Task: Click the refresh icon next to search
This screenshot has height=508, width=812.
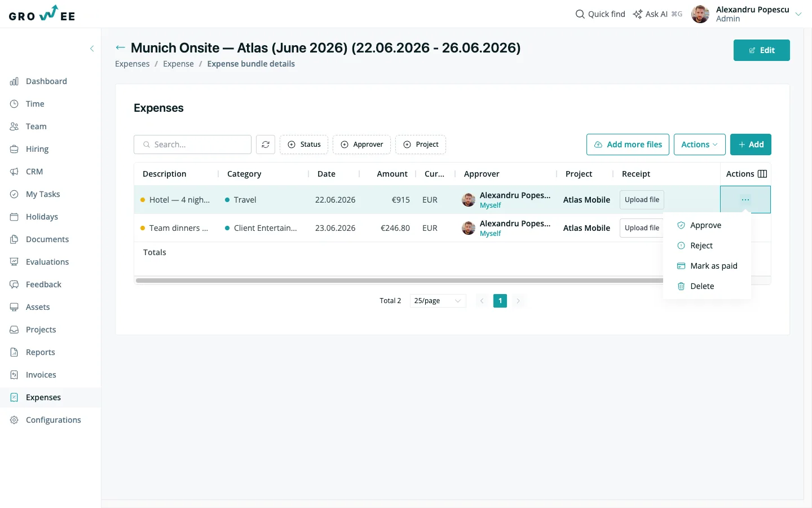Action: click(266, 144)
